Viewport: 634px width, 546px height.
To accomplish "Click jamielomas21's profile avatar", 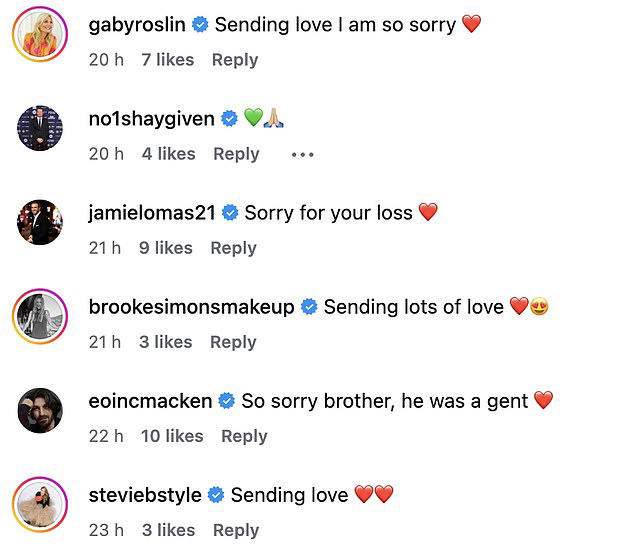I will coord(40,221).
